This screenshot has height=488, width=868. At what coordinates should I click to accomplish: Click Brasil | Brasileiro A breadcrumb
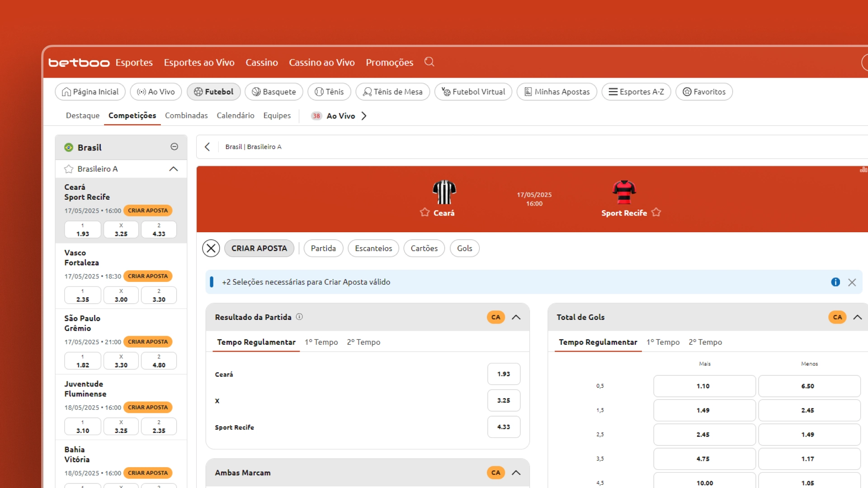point(253,147)
